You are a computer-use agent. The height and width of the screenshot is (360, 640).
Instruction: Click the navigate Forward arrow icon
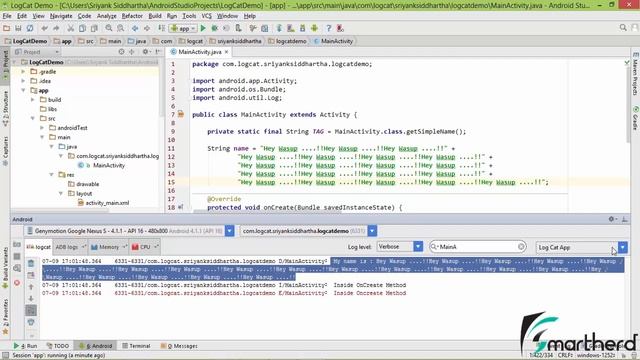click(x=147, y=28)
